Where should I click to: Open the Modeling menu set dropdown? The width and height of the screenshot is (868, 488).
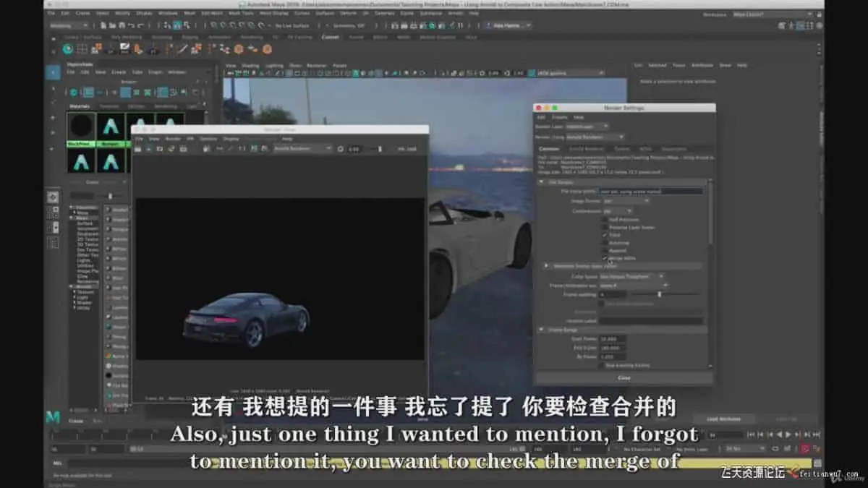click(x=70, y=26)
